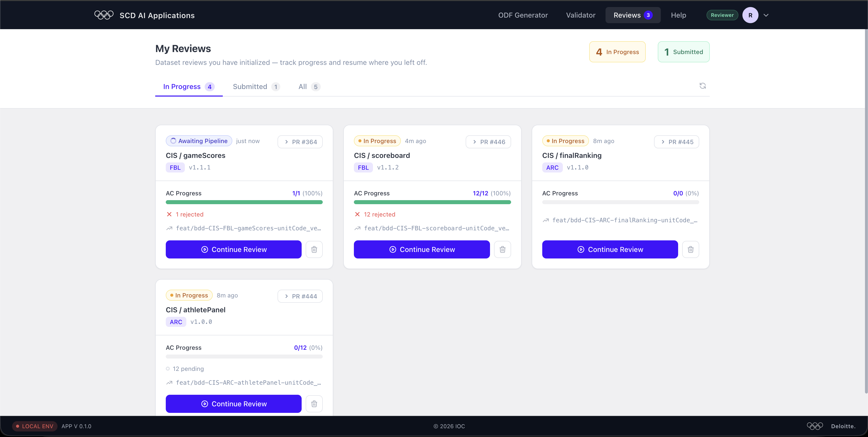Click the user avatar R
The height and width of the screenshot is (437, 868).
click(750, 15)
